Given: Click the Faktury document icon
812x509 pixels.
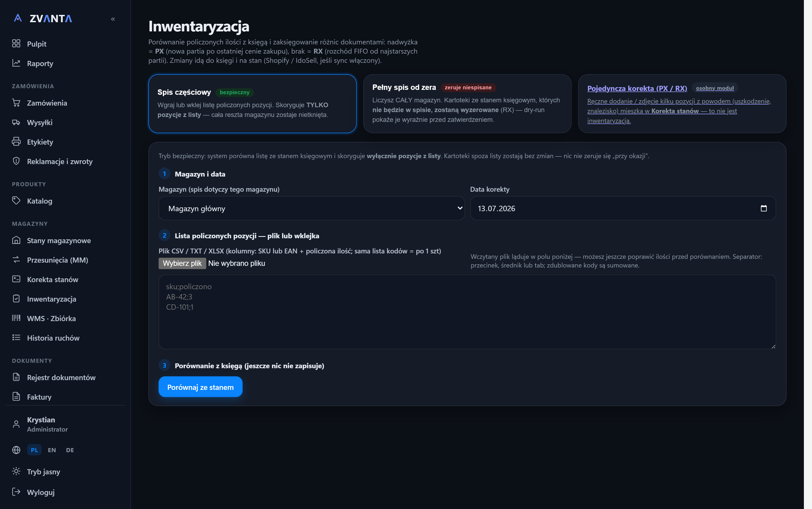Looking at the screenshot, I should coord(16,397).
